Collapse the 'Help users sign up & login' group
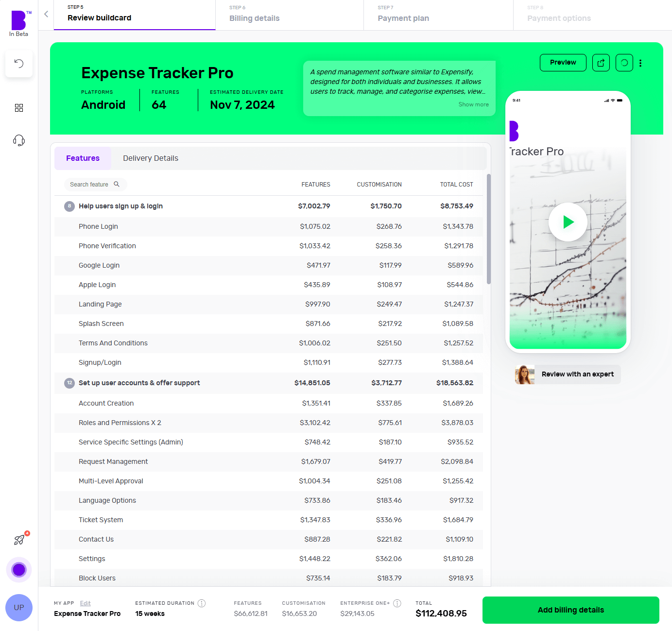This screenshot has height=631, width=672. pos(69,206)
